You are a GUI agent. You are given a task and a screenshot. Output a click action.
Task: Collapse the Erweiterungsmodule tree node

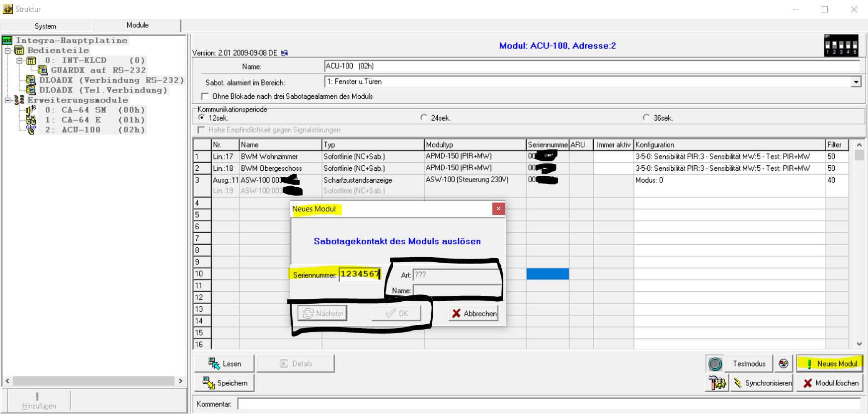8,100
